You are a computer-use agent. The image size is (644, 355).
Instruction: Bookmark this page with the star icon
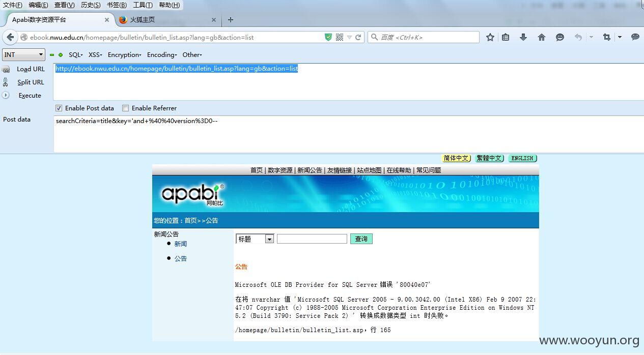tap(490, 37)
